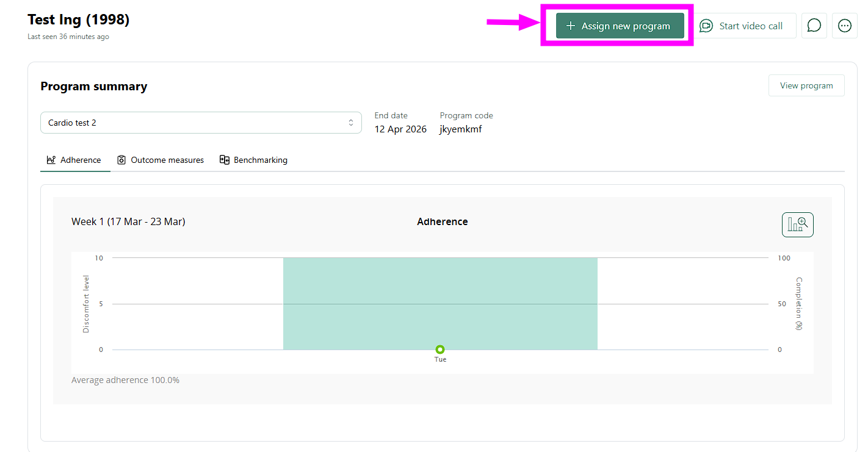This screenshot has height=452, width=868.
Task: Switch to the Adherence tab
Action: point(74,160)
